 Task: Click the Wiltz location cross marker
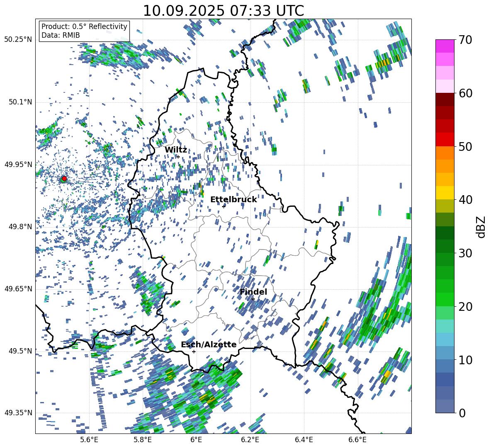pyautogui.click(x=178, y=157)
